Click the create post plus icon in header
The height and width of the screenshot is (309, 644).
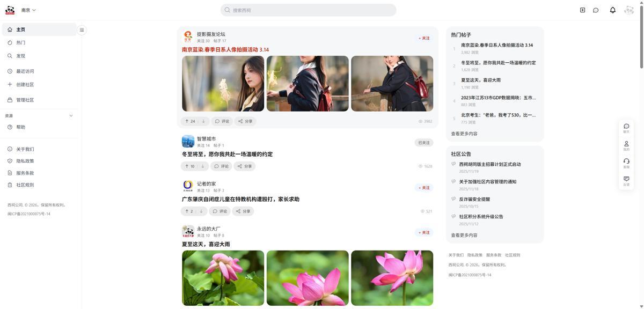[582, 10]
